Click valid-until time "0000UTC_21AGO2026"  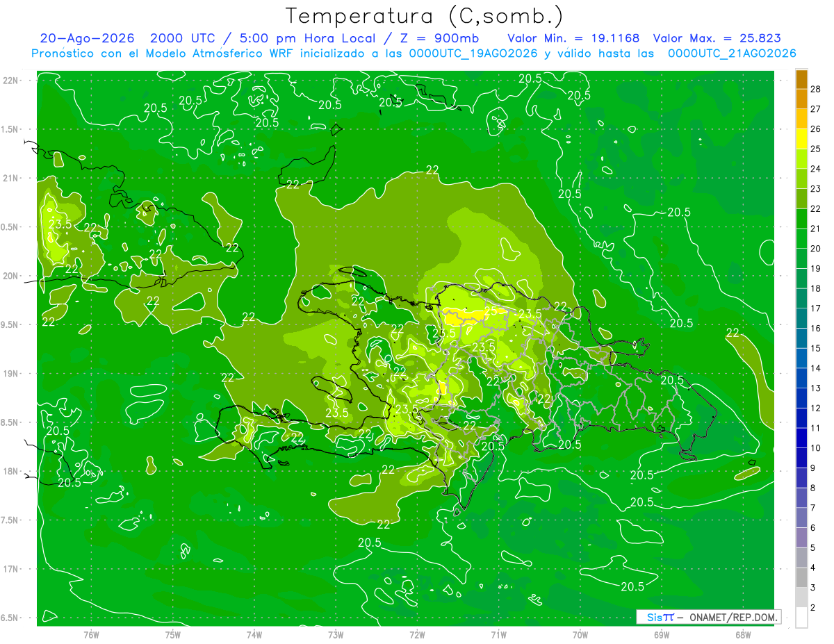732,53
